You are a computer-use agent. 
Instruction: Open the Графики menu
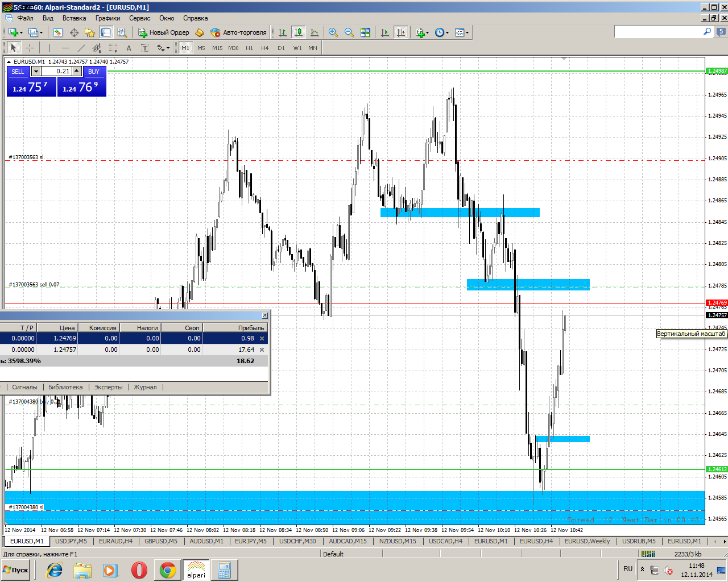click(107, 18)
